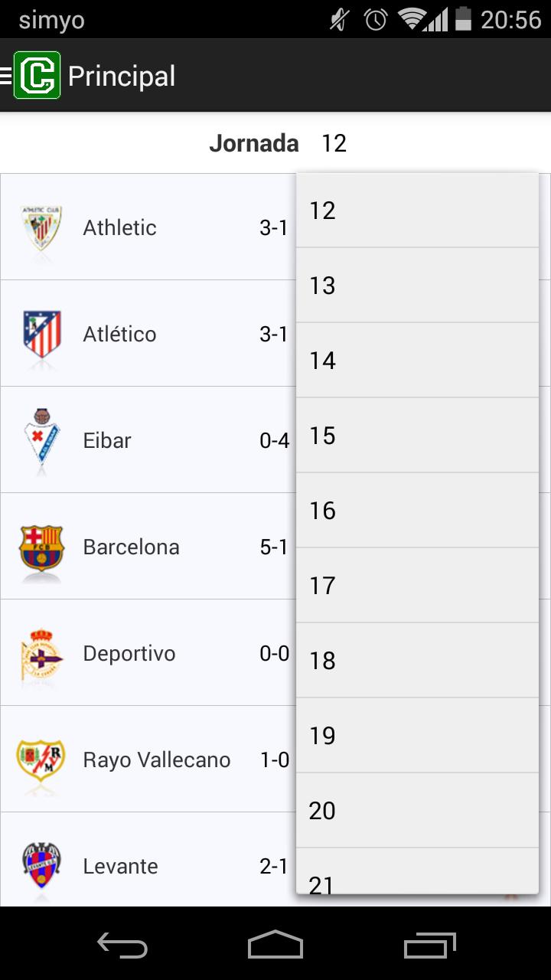Tap the Principal title text
This screenshot has height=980, width=551.
(122, 77)
